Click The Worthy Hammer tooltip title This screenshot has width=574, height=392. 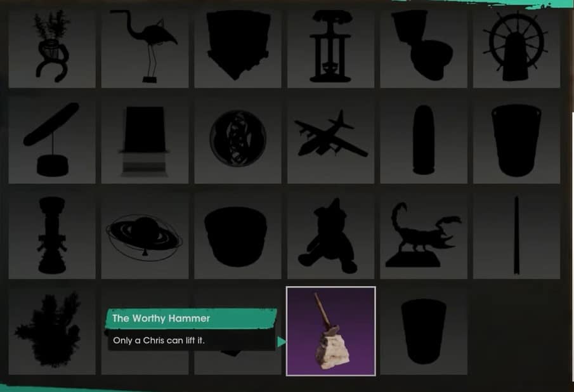[x=161, y=318]
